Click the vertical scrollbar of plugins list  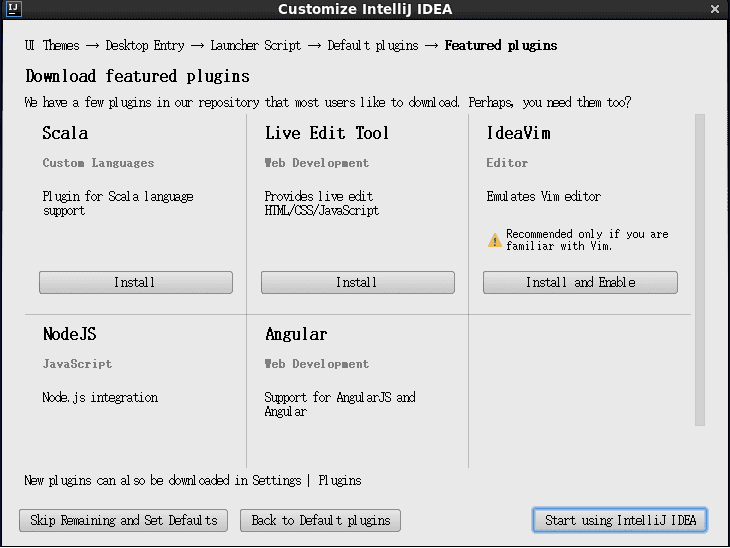[x=700, y=270]
